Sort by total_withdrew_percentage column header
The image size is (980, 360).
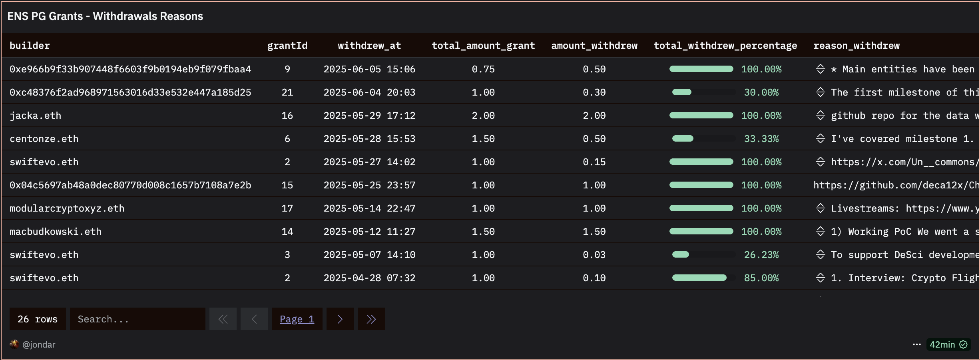[x=725, y=46]
